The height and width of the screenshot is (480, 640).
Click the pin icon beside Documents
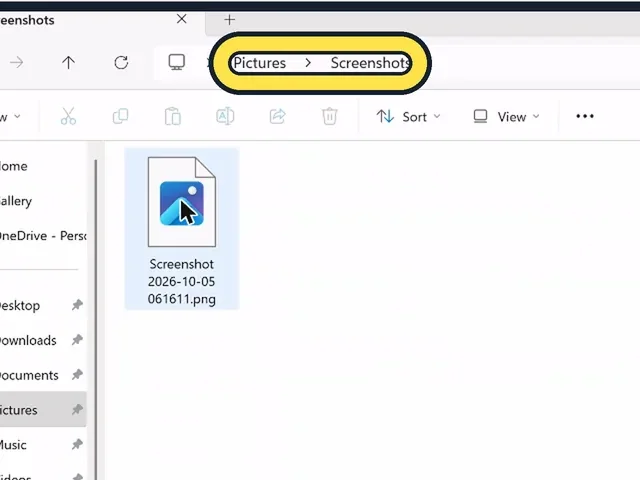pyautogui.click(x=77, y=375)
